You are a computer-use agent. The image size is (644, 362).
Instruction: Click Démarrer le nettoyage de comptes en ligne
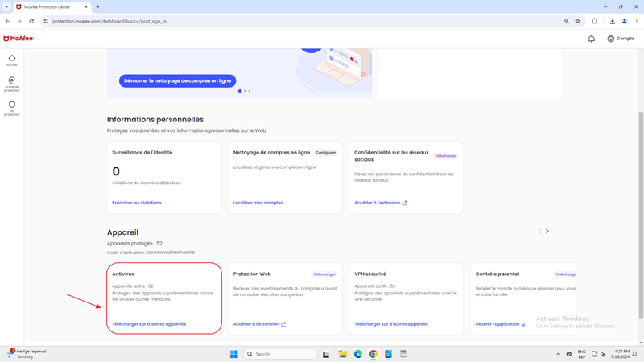[177, 81]
